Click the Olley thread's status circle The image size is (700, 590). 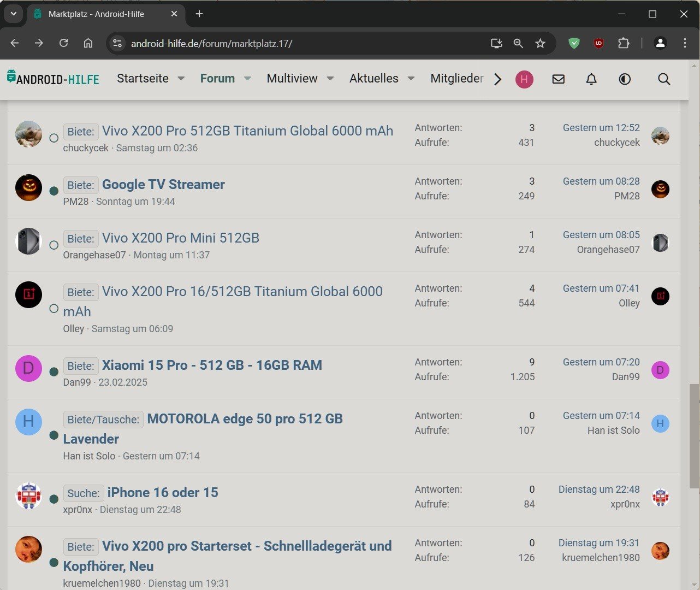[54, 309]
